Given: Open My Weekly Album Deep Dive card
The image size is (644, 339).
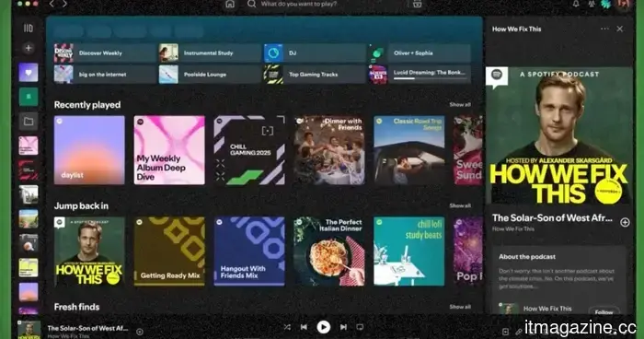Looking at the screenshot, I should coord(169,150).
